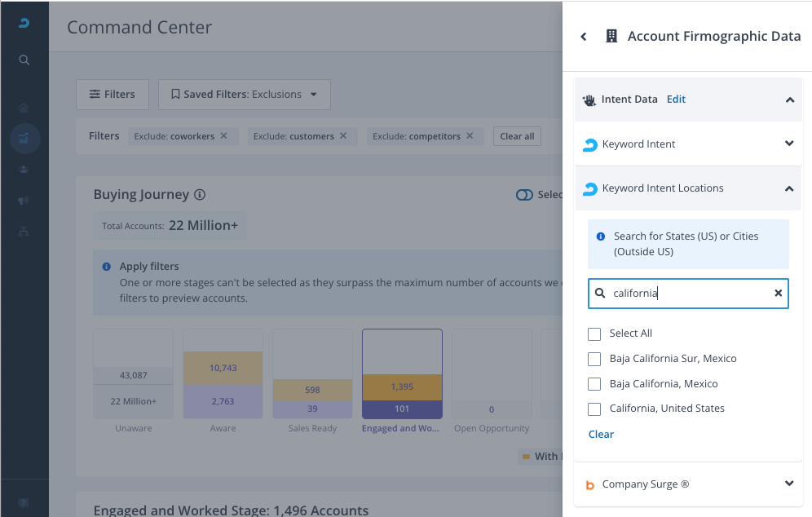The height and width of the screenshot is (517, 812).
Task: Check California, United States option
Action: point(594,409)
